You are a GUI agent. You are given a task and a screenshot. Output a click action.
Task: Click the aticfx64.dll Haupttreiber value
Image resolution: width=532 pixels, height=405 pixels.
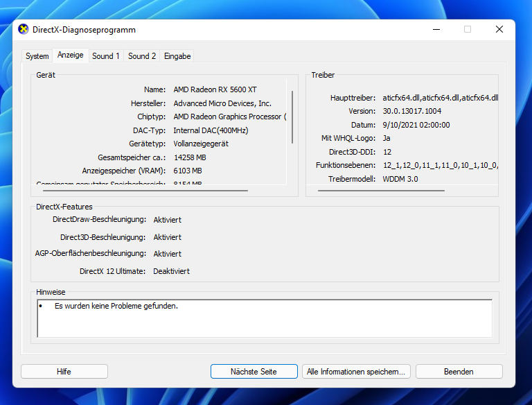(441, 98)
